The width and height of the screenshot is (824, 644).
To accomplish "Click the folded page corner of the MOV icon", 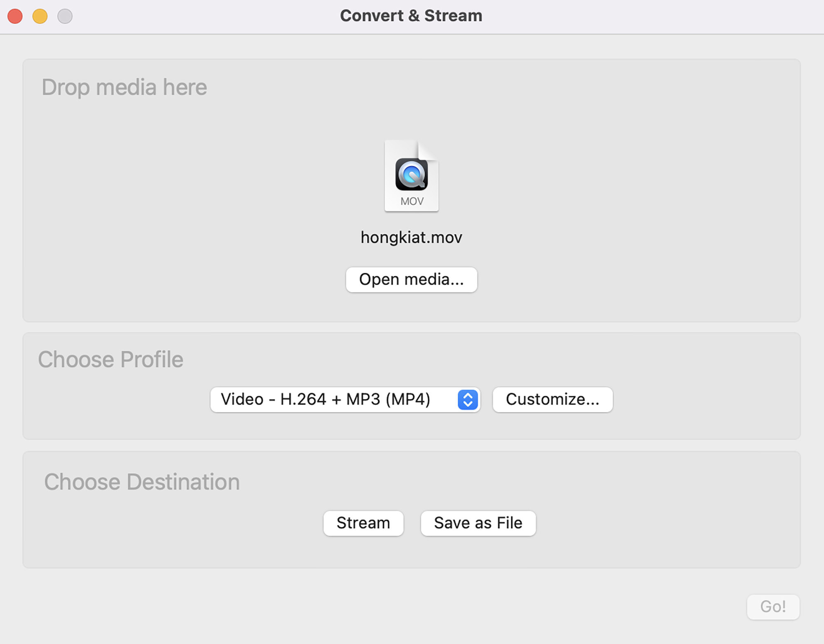I will pos(428,150).
